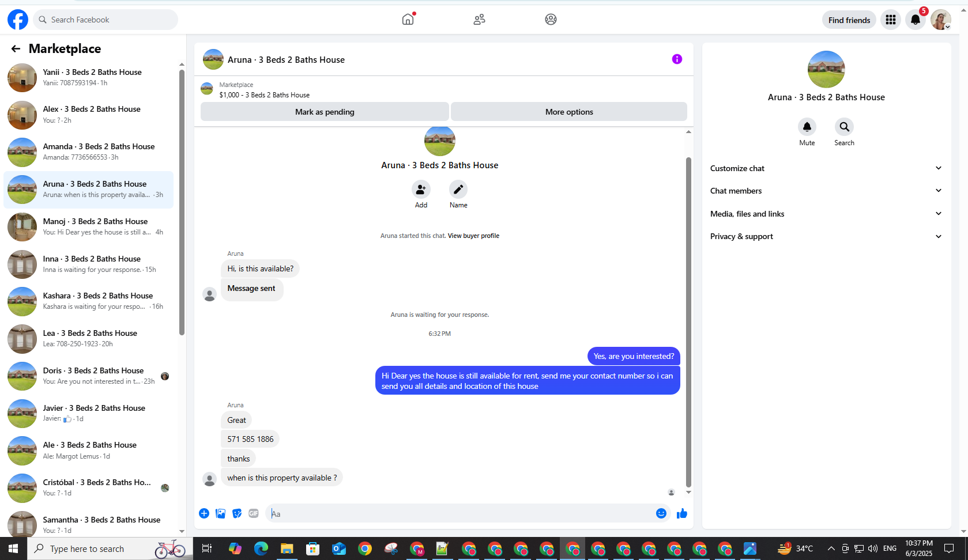Image resolution: width=968 pixels, height=560 pixels.
Task: Click the purple conversation information icon
Action: tap(677, 59)
